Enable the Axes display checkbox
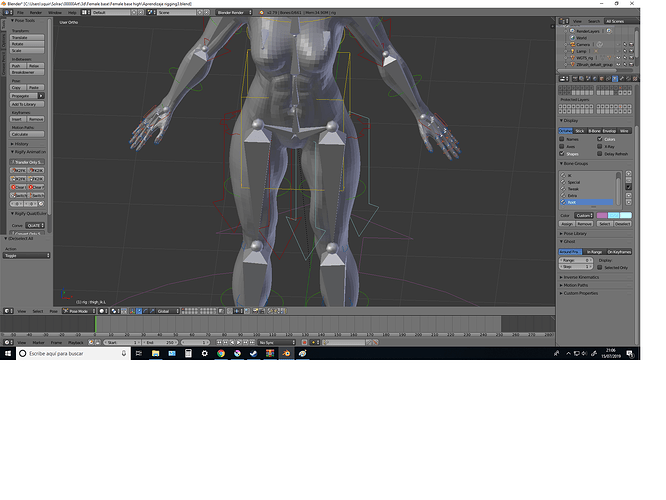The width and height of the screenshot is (666, 500). [x=562, y=147]
